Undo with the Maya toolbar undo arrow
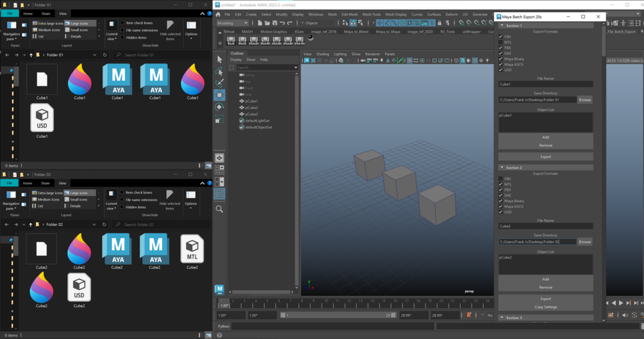 (x=282, y=23)
